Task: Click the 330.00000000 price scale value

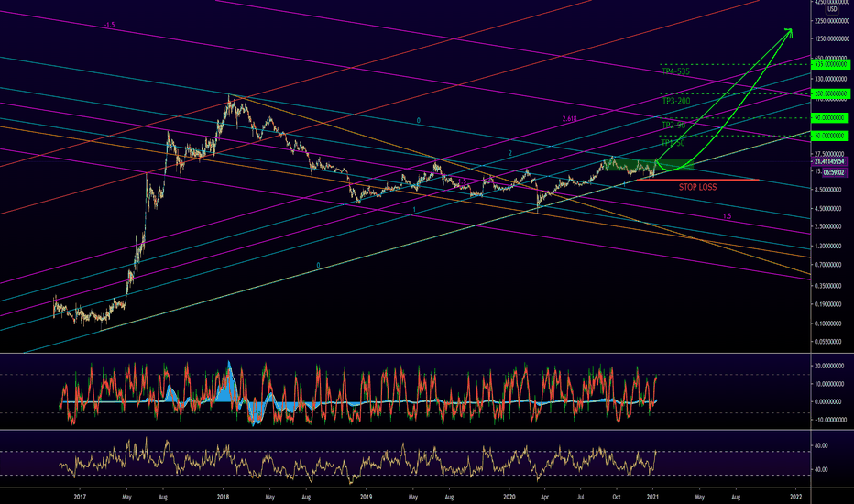Action: [x=831, y=79]
